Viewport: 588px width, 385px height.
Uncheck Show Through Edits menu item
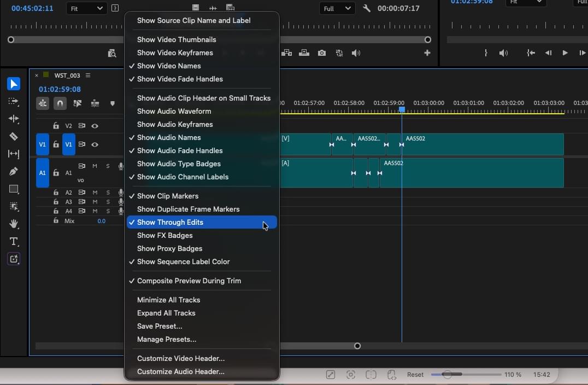202,222
